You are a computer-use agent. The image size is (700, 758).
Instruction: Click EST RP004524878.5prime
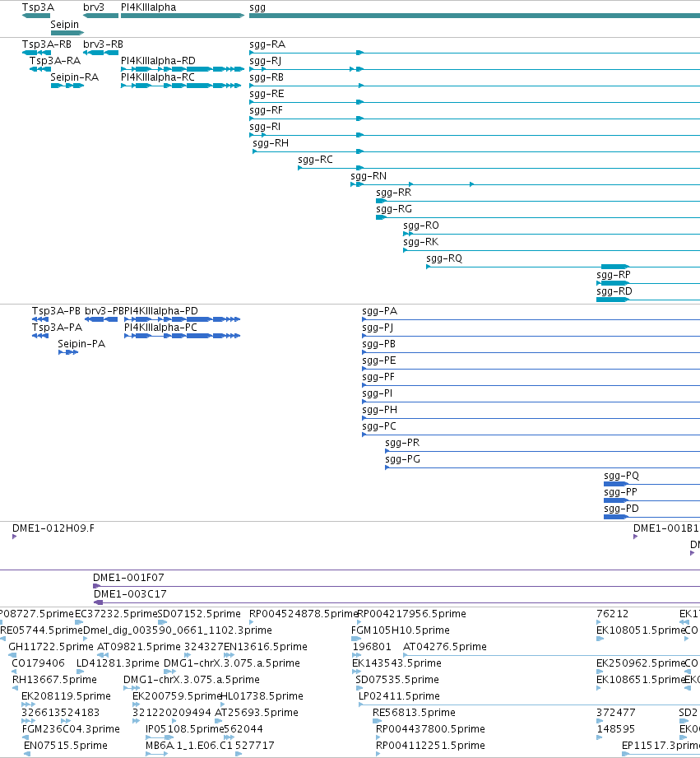(304, 613)
